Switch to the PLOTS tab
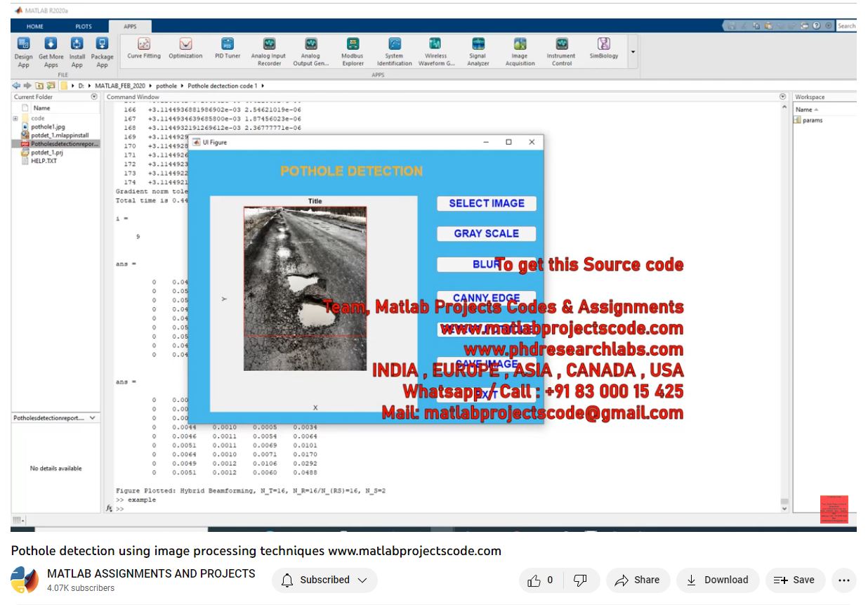 pyautogui.click(x=84, y=27)
